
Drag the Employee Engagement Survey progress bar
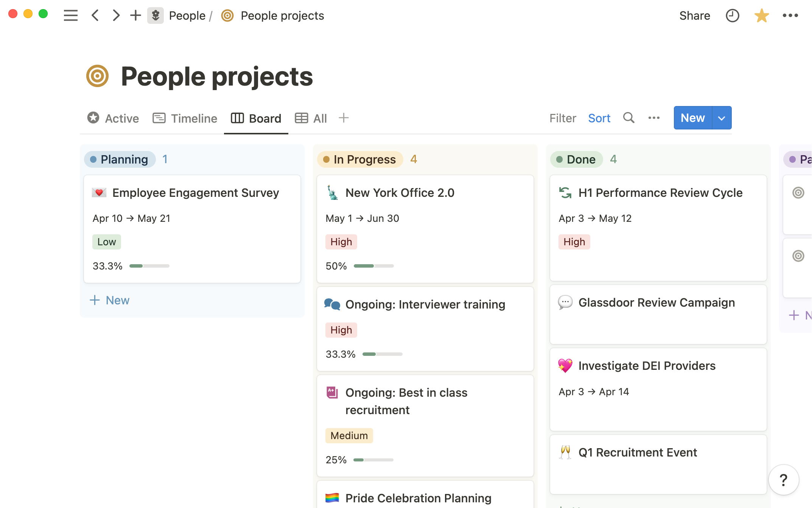[x=149, y=266]
